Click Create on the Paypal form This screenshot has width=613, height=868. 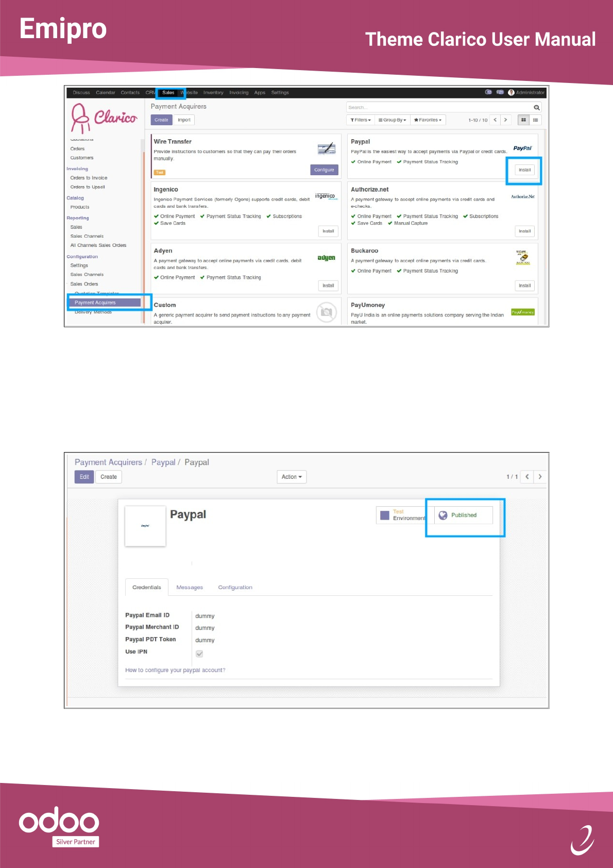(x=109, y=477)
